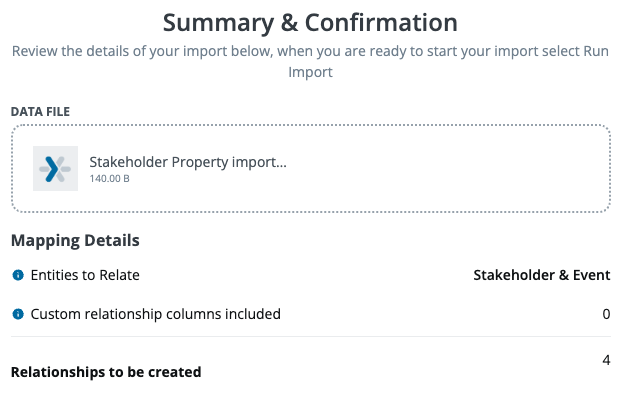
Task: Click the info icon beside Custom relationship columns
Action: tap(18, 314)
